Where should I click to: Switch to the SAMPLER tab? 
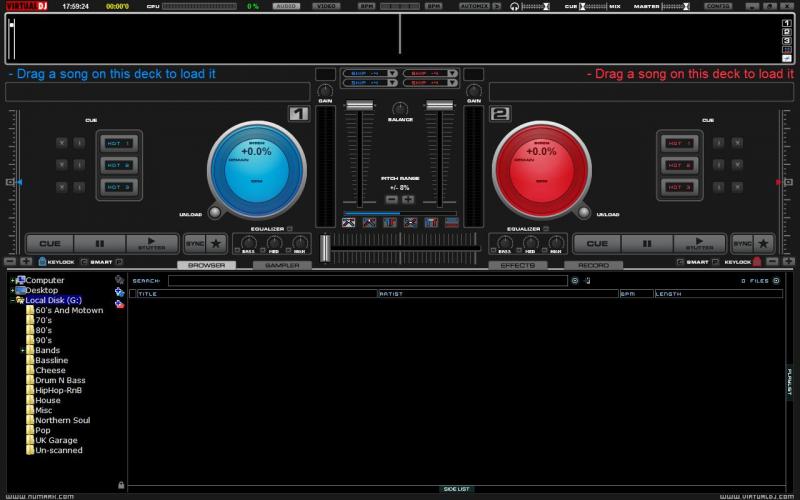282,265
